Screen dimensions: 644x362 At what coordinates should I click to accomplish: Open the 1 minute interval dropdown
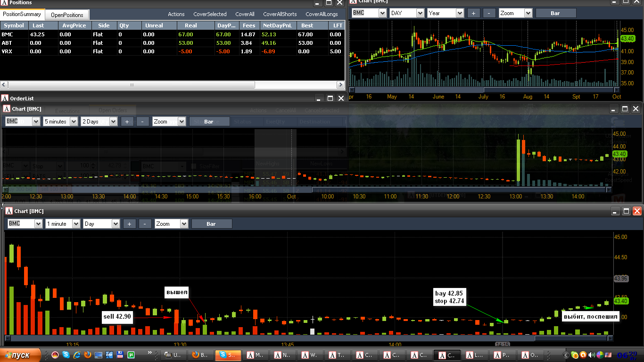[x=63, y=224]
